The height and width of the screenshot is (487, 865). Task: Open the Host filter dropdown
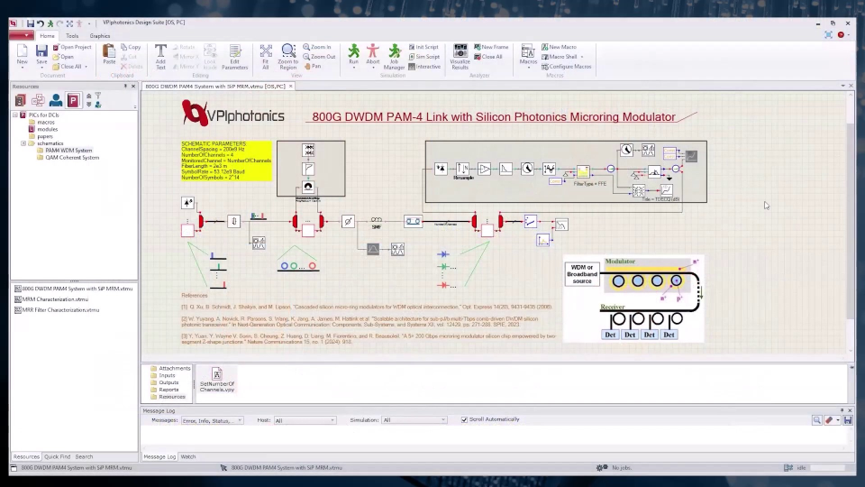(305, 420)
